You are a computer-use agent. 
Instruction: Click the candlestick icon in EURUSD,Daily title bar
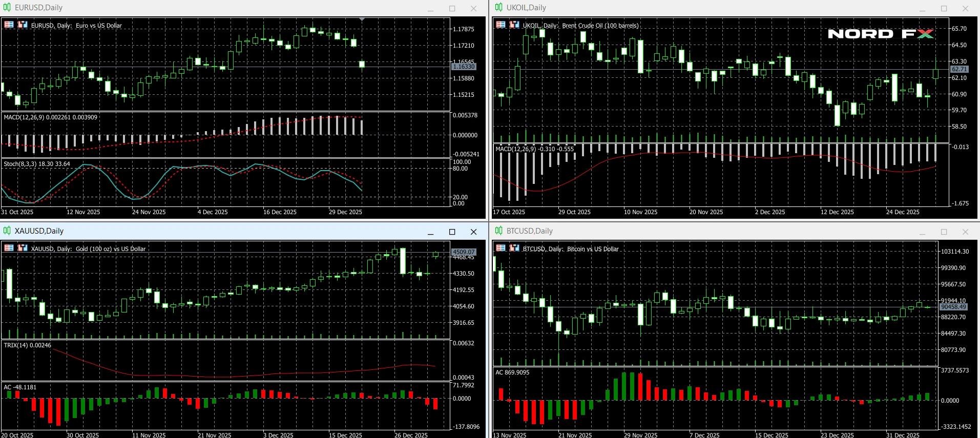point(7,8)
